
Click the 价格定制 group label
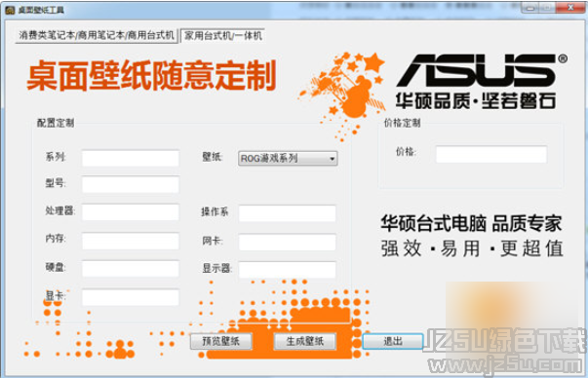402,123
